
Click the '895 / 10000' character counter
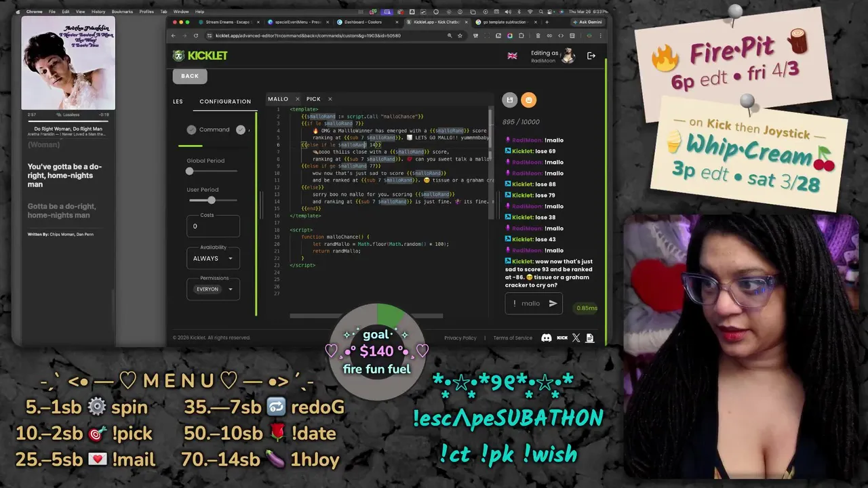click(521, 122)
